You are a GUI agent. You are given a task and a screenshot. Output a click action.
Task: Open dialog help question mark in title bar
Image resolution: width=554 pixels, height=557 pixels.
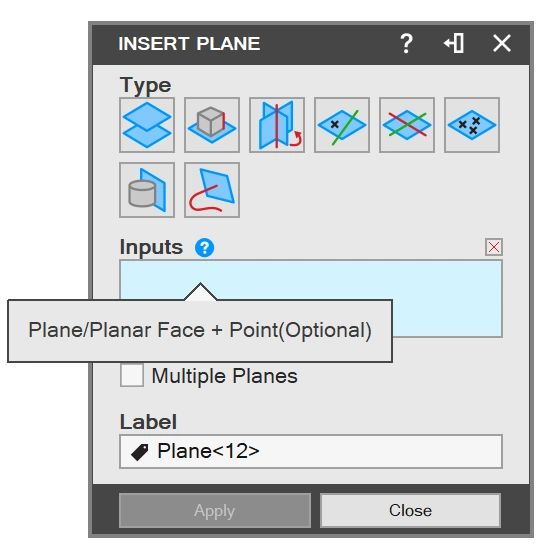(x=407, y=44)
